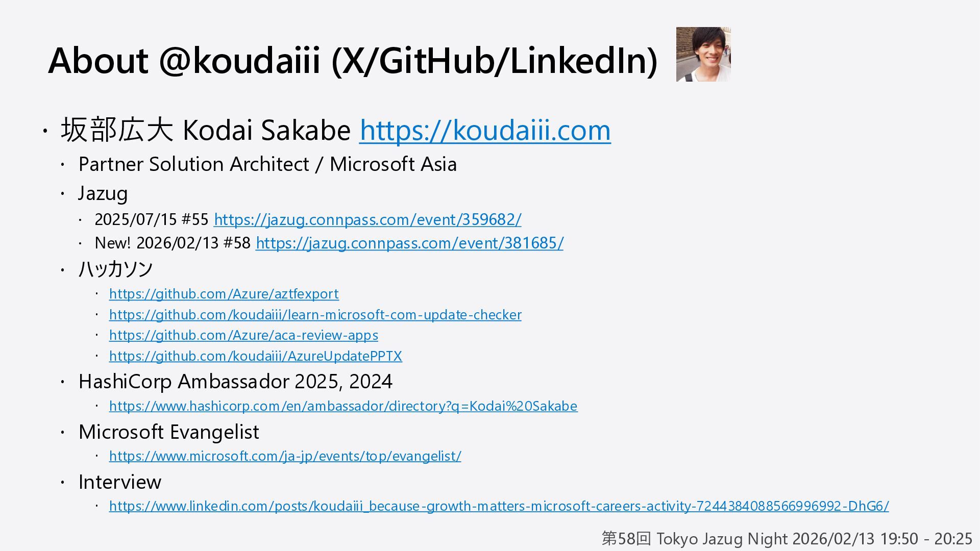Open the Azure/aca-review-apps GitHub link
980x551 pixels.
pos(243,335)
